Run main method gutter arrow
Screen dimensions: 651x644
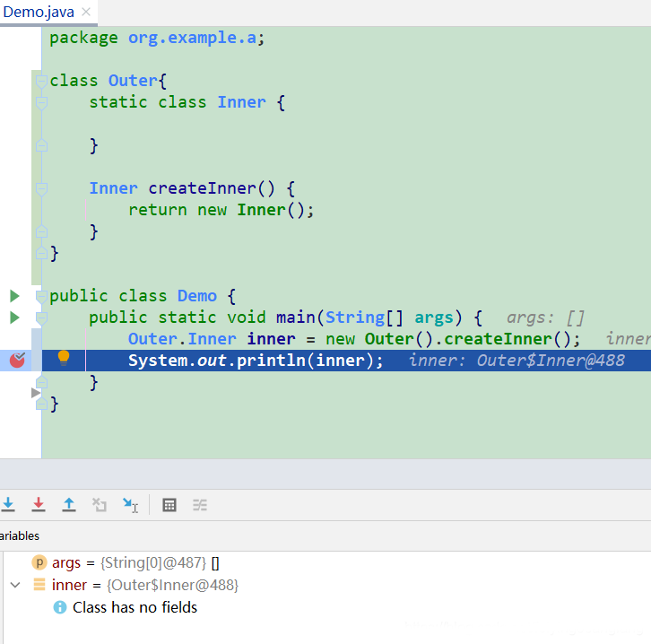tap(14, 318)
